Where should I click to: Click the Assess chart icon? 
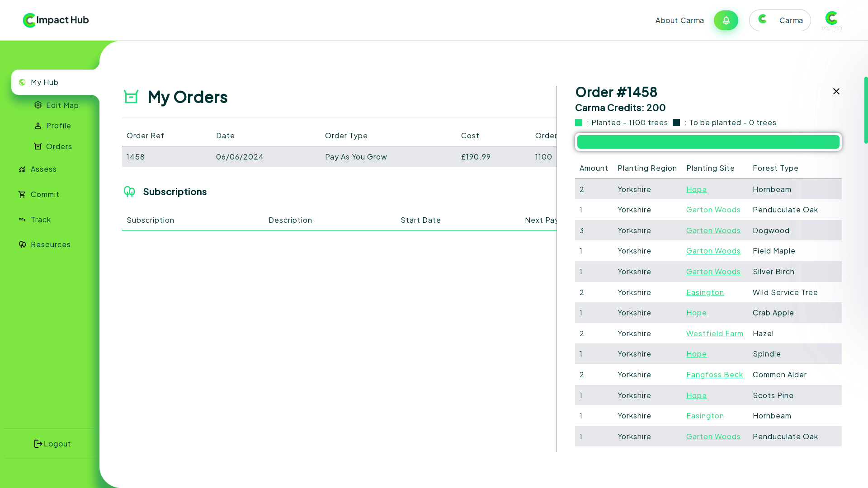pos(22,169)
